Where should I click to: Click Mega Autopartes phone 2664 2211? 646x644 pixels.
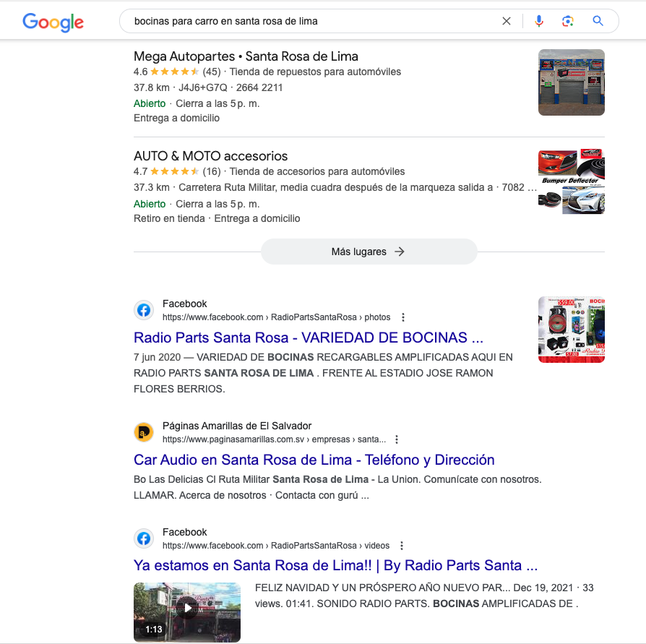[x=259, y=87]
